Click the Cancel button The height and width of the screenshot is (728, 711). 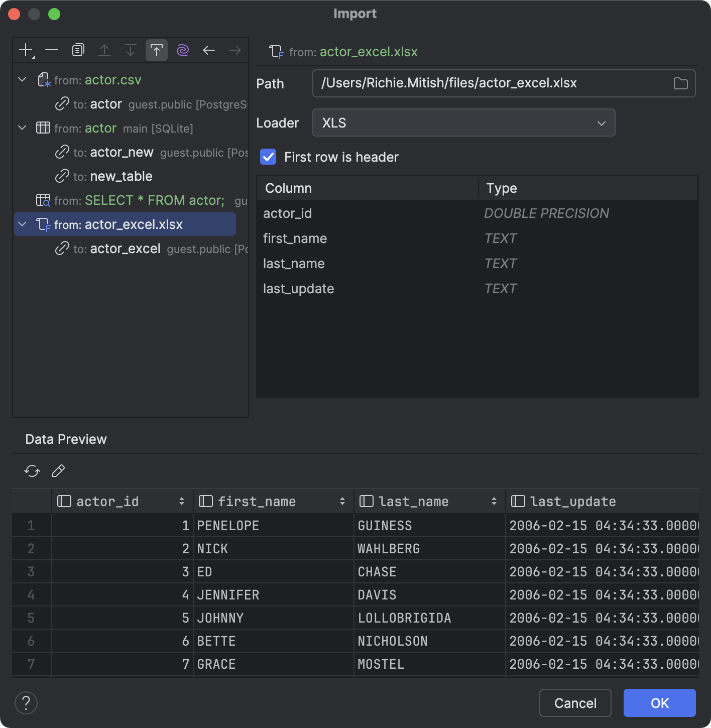(575, 703)
